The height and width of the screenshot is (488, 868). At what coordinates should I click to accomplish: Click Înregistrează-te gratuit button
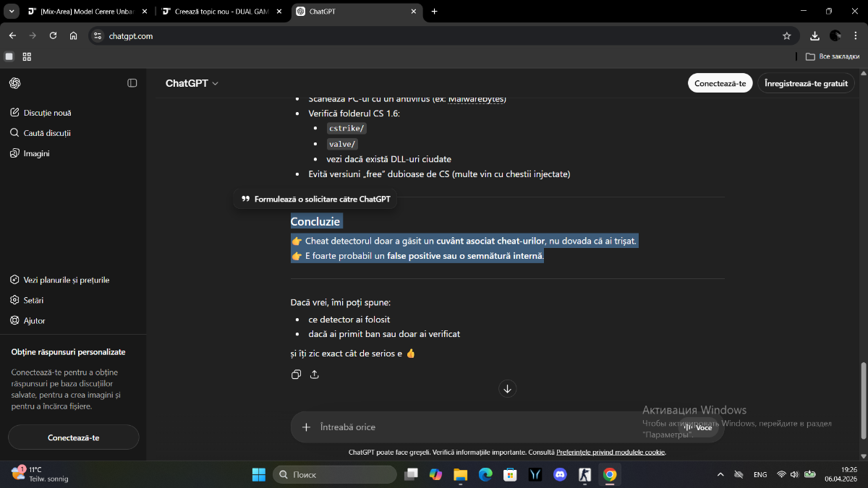pos(806,83)
